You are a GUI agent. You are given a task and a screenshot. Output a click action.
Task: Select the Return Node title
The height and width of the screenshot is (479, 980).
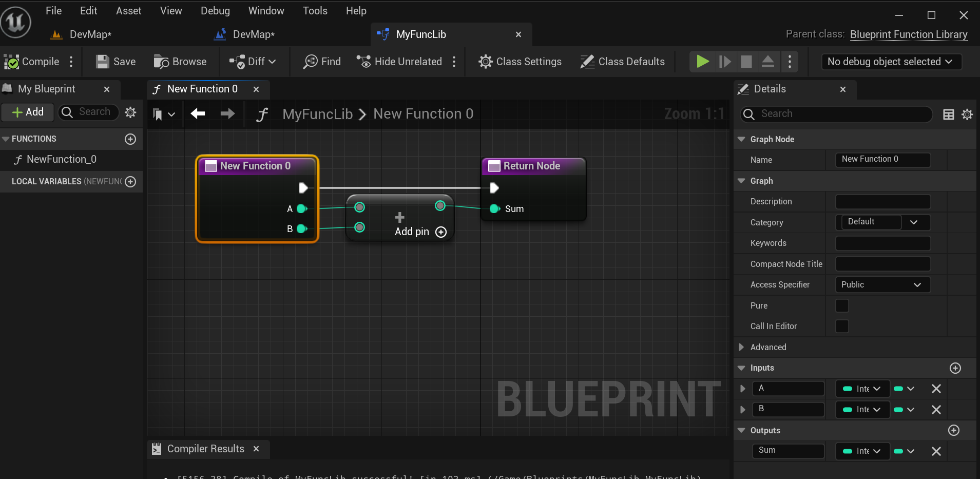(532, 166)
